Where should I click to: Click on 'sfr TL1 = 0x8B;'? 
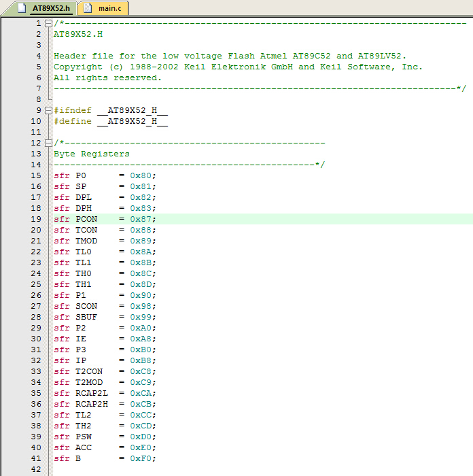[x=105, y=262]
